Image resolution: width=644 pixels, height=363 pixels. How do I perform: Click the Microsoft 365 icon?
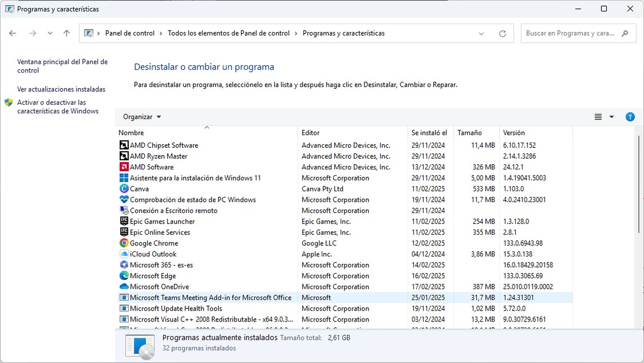click(124, 265)
